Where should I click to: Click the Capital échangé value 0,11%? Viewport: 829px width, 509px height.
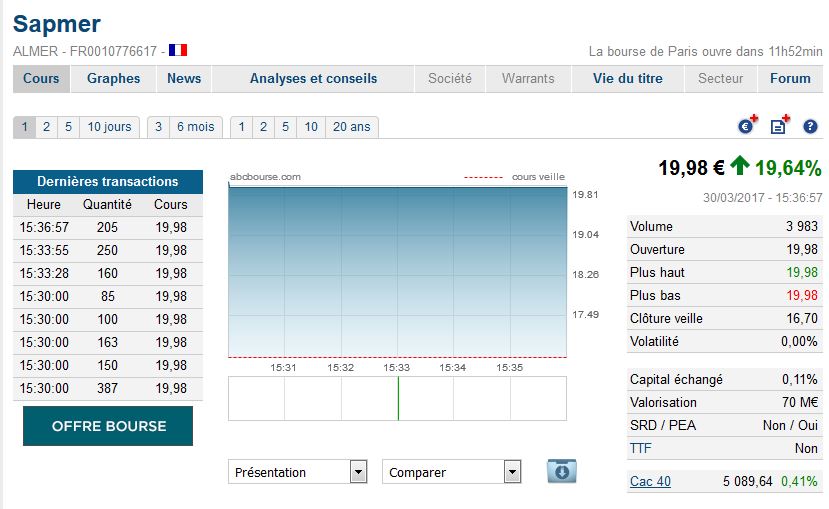[800, 380]
